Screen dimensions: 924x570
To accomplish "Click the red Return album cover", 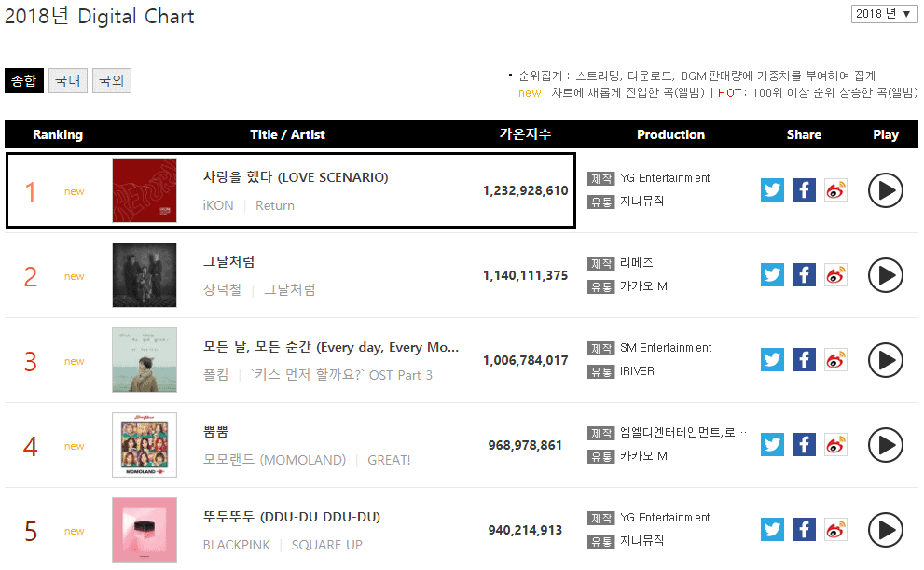I will 144,190.
